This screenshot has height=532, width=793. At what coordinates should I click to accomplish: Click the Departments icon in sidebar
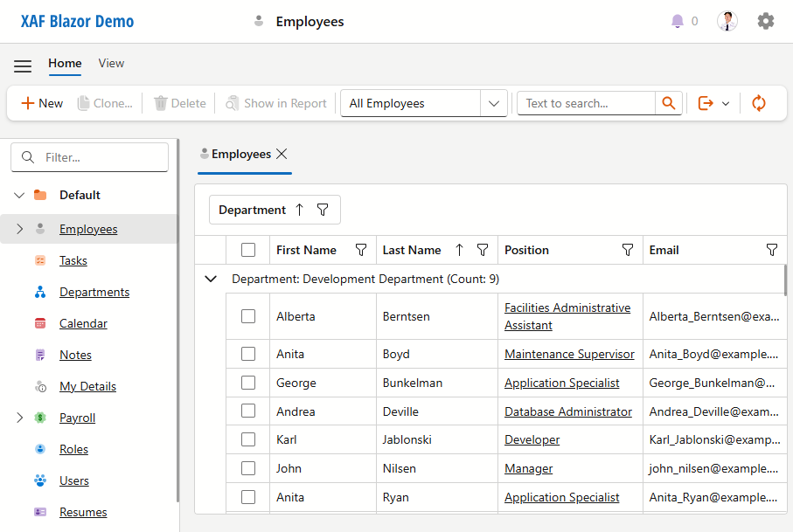pyautogui.click(x=40, y=292)
